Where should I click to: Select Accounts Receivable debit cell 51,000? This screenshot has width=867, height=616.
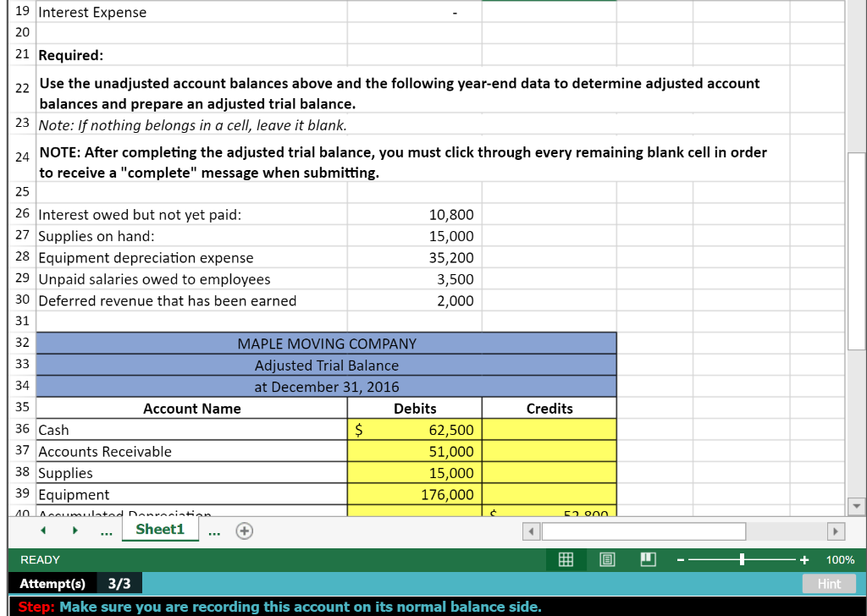[x=415, y=451]
